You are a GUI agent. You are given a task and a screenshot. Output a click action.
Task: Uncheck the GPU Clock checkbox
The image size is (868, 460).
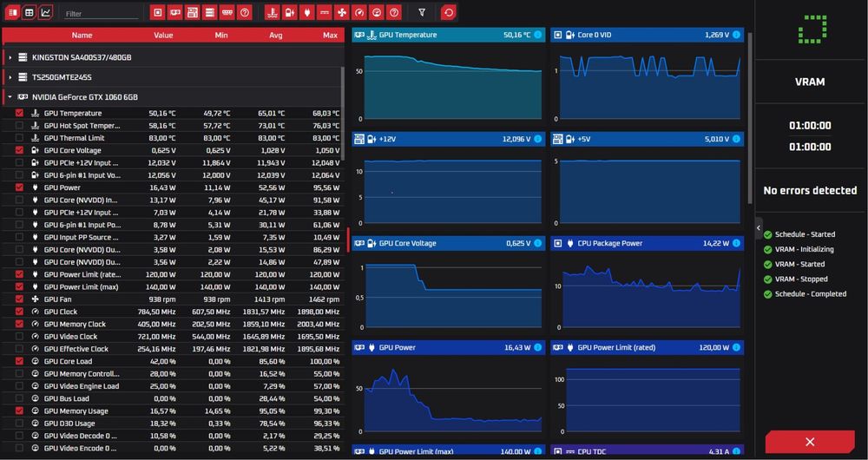click(19, 312)
